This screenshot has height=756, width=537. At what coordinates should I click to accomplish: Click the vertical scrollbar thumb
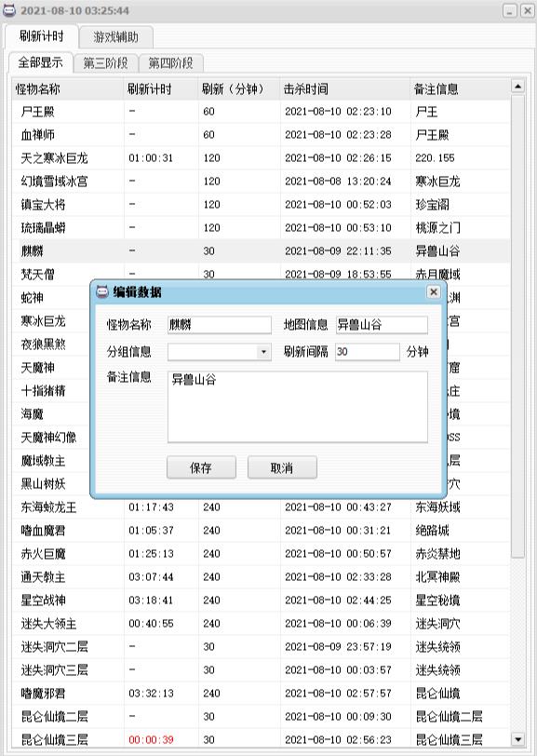tap(517, 327)
